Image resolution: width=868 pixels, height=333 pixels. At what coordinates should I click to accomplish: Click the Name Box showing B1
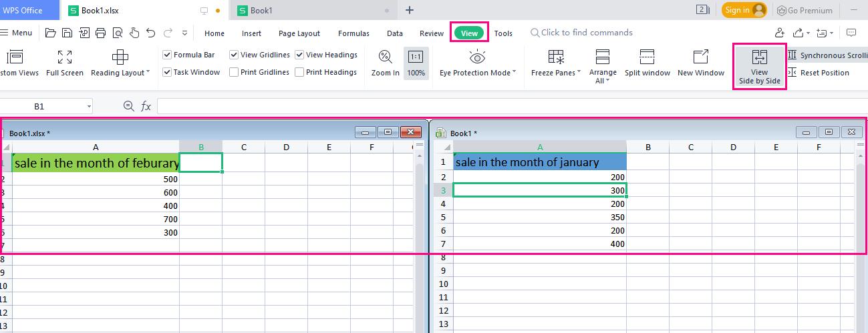click(x=39, y=106)
